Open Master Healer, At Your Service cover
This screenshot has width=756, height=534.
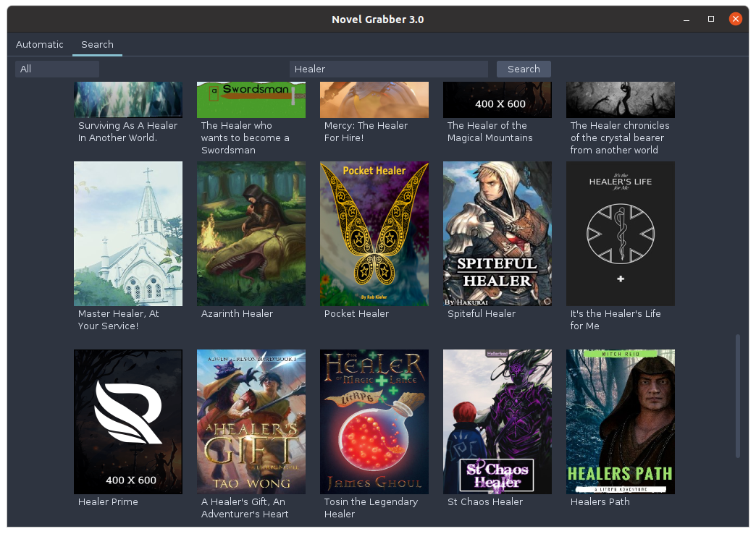point(128,234)
